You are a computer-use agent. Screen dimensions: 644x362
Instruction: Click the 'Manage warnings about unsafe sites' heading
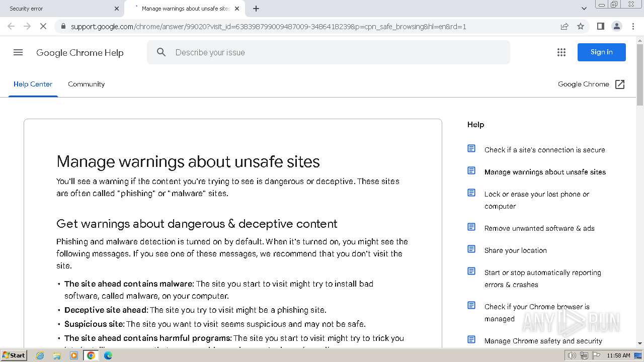click(x=188, y=162)
